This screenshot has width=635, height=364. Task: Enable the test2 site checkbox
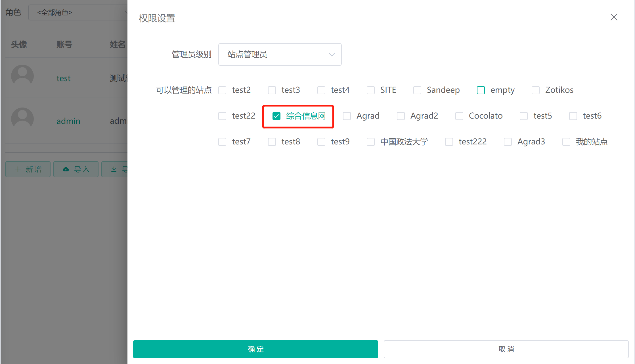(222, 90)
